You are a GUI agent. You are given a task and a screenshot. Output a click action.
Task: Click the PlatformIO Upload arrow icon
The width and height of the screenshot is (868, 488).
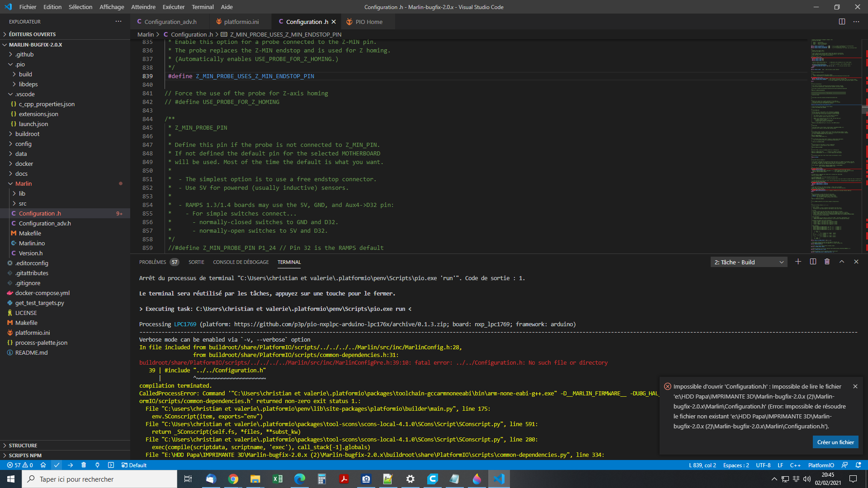pos(70,465)
